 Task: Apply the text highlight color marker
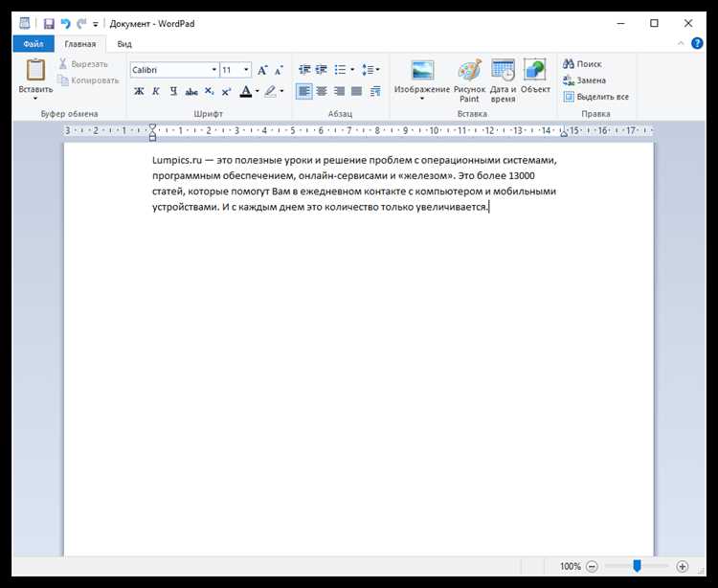(271, 92)
